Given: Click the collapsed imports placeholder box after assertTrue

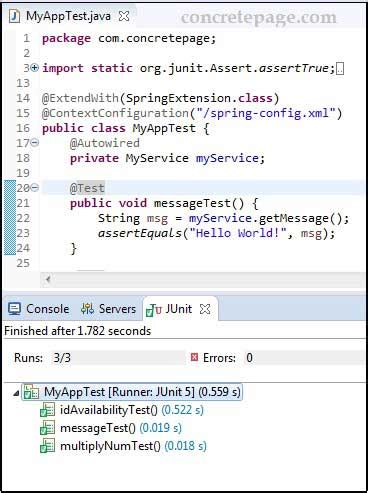Looking at the screenshot, I should (x=340, y=69).
